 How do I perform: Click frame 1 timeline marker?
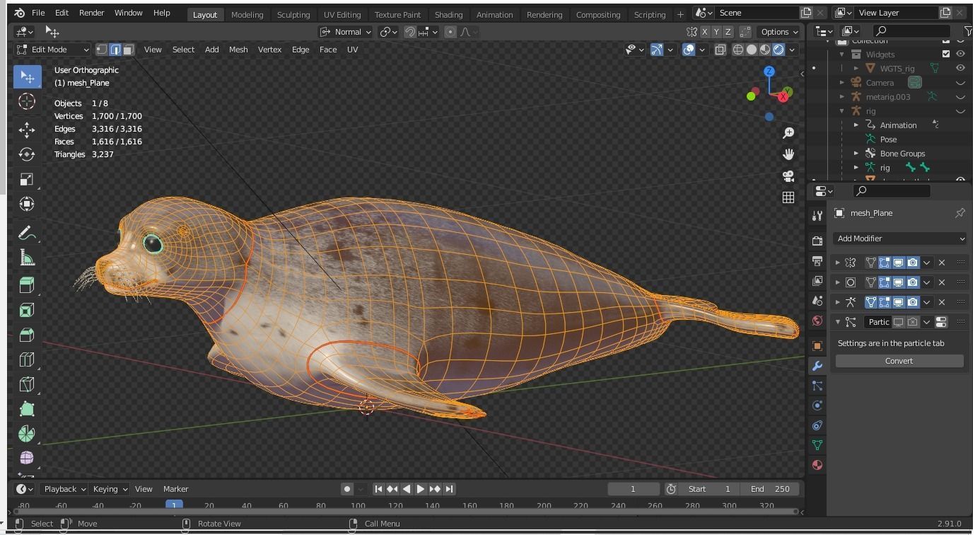tap(174, 505)
